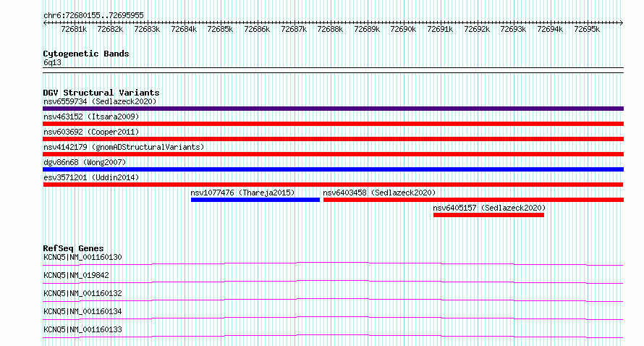Image resolution: width=644 pixels, height=346 pixels.
Task: Click the 72687k ruler position
Action: coord(294,29)
